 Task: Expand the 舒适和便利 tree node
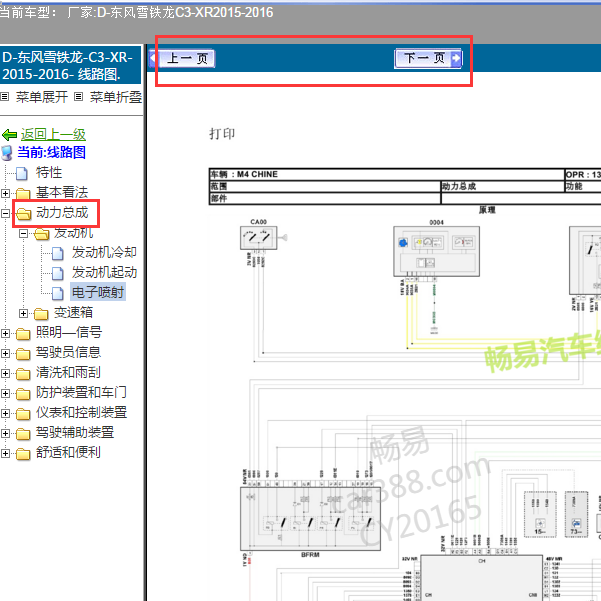pyautogui.click(x=5, y=453)
